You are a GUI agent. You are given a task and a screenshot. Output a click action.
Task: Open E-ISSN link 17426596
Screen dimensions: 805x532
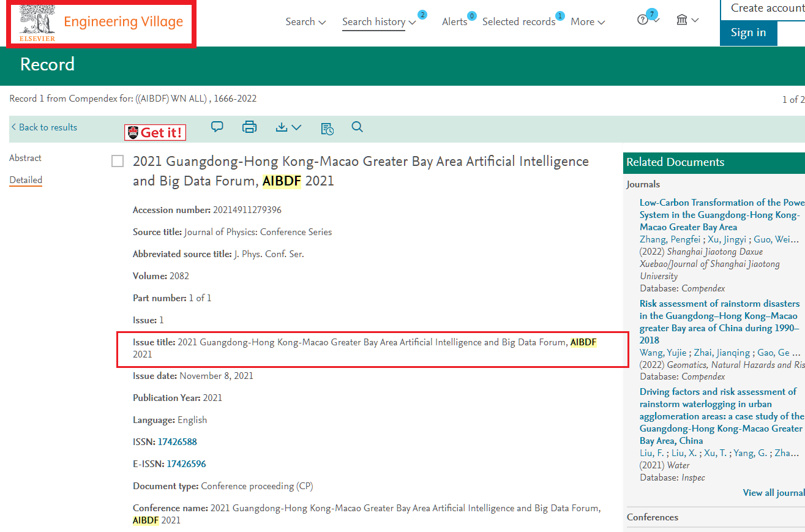pyautogui.click(x=186, y=464)
